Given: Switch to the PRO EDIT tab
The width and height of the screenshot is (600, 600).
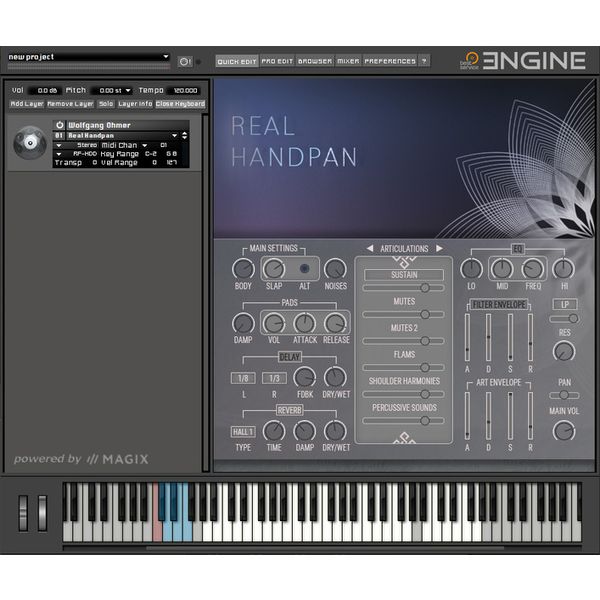Looking at the screenshot, I should pos(277,61).
